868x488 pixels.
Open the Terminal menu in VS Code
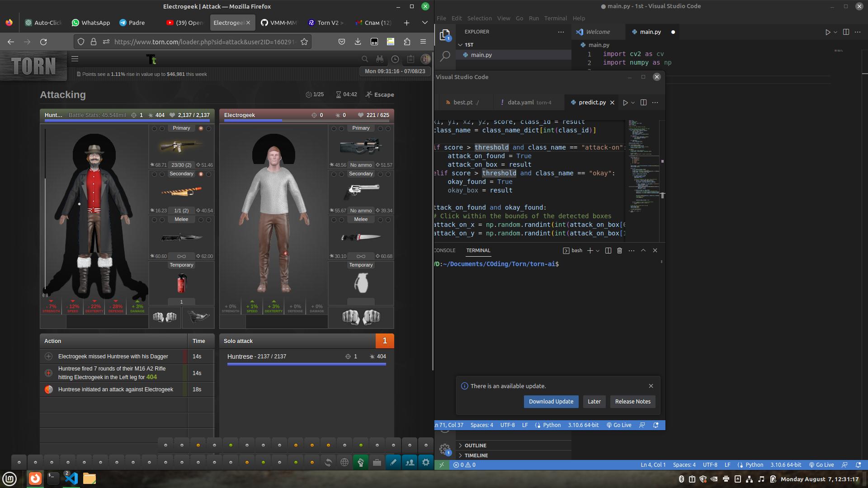point(554,18)
